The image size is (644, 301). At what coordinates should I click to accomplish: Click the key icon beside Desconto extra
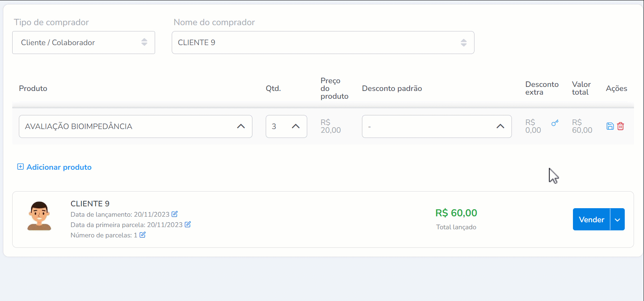555,123
